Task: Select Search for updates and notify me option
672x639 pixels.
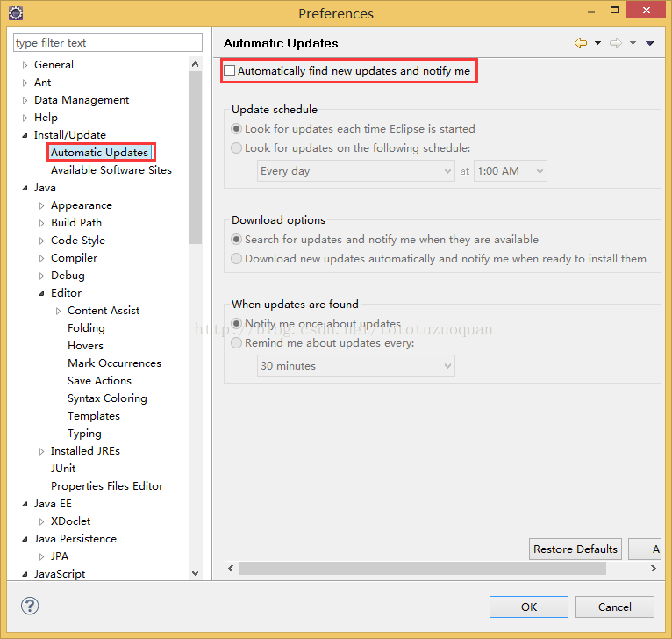Action: pyautogui.click(x=237, y=240)
